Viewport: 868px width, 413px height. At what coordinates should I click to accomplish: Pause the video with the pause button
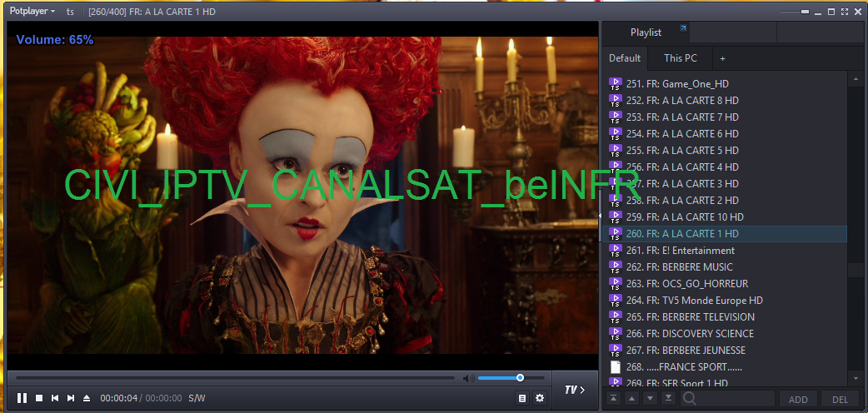coord(22,398)
